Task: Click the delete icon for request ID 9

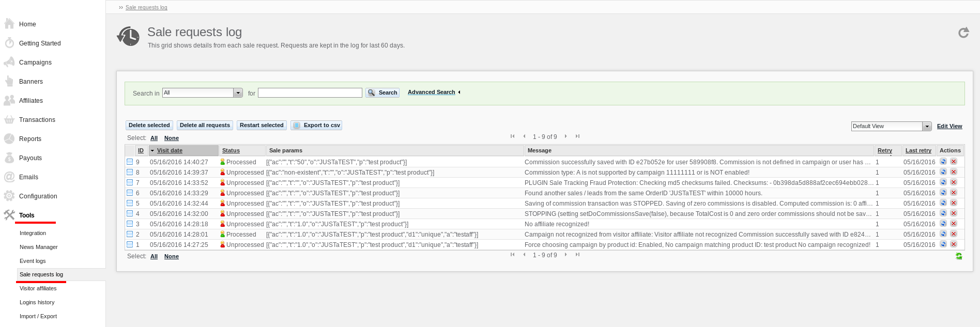Action: 954,162
